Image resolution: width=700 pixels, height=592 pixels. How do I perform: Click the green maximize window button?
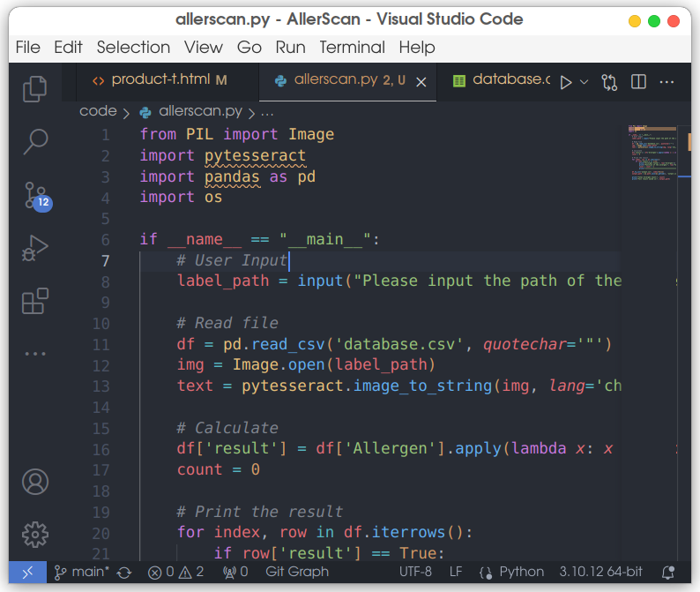(x=654, y=21)
